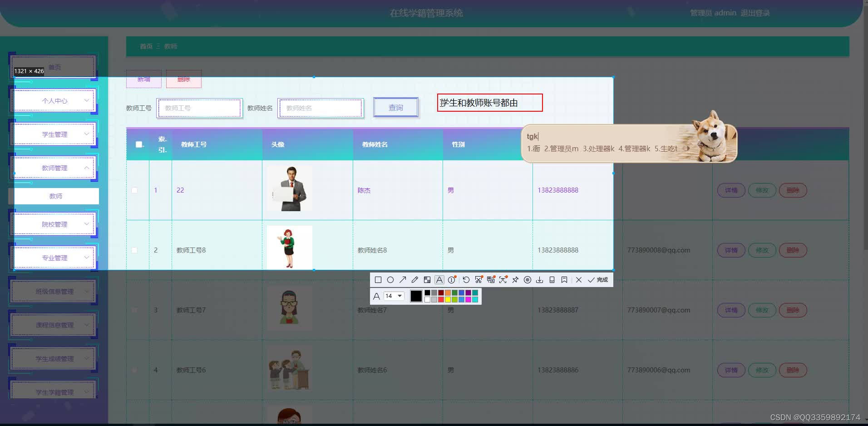868x426 pixels.
Task: Save screenshot with the download icon
Action: coord(540,280)
